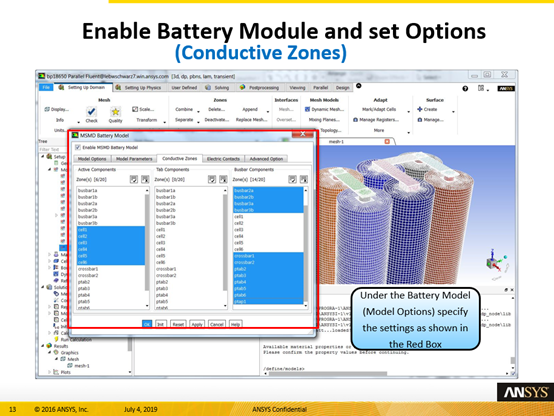554x416 pixels.
Task: Click the Cancel button in dialog
Action: click(x=217, y=324)
